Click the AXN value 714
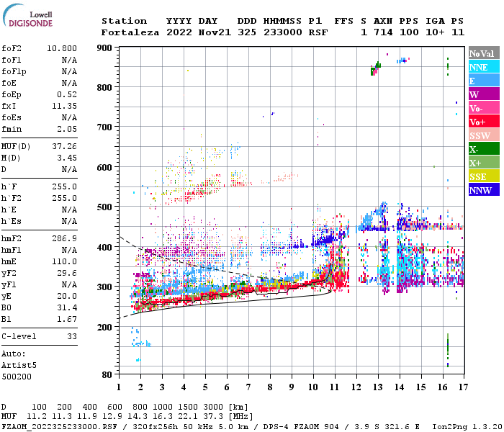This screenshot has width=504, height=432. click(x=383, y=32)
